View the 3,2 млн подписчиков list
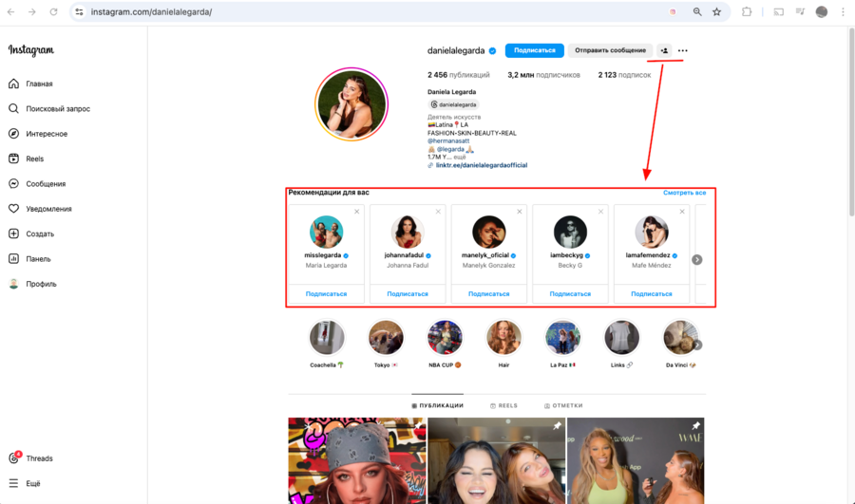Viewport: 855px width, 504px height. 543,75
